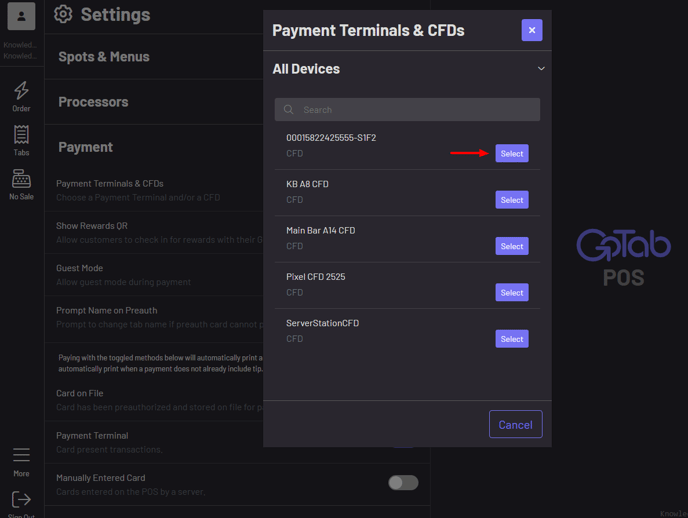This screenshot has width=688, height=518.
Task: Toggle the Manually Entered Card switch
Action: pos(403,482)
